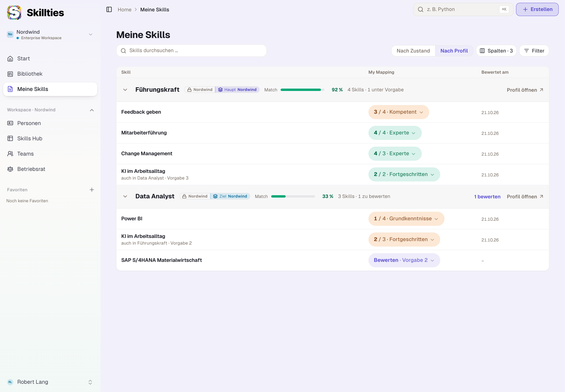Open Teams via its people icon

pyautogui.click(x=10, y=154)
